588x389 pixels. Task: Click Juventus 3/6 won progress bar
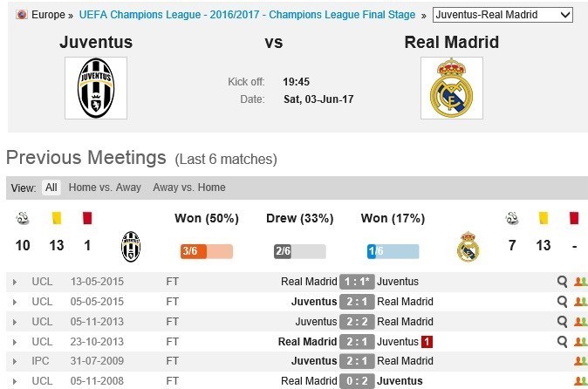206,251
